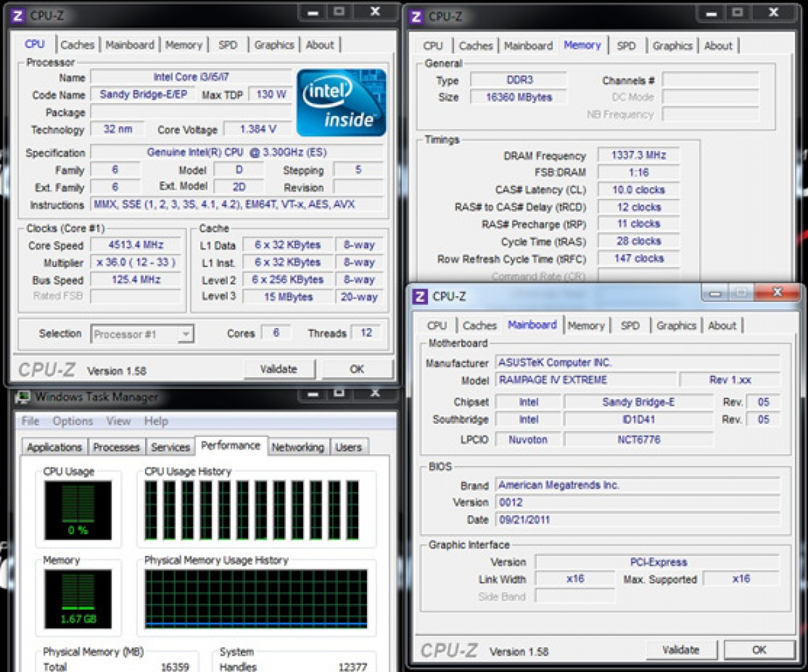Viewport: 808px width, 672px height.
Task: Open CPU tab in CPU-Z Mainboard window
Action: [436, 325]
